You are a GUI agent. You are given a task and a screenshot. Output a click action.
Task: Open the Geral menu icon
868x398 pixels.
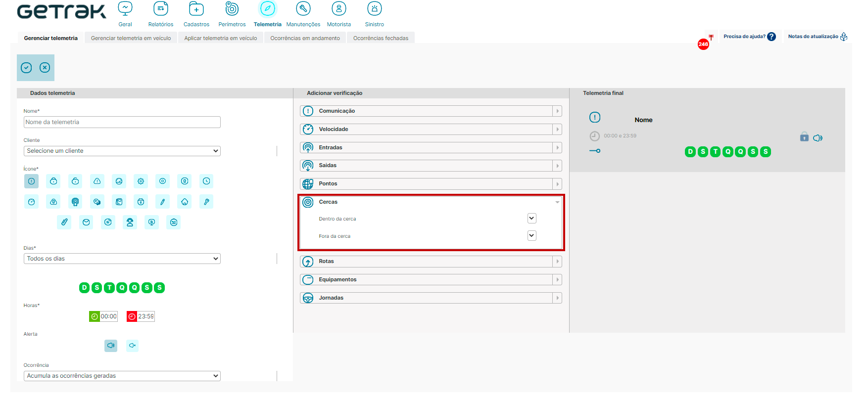[x=125, y=9]
